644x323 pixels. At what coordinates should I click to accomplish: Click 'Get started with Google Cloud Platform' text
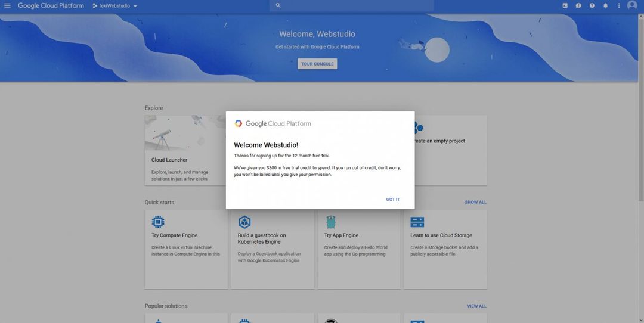(x=317, y=47)
